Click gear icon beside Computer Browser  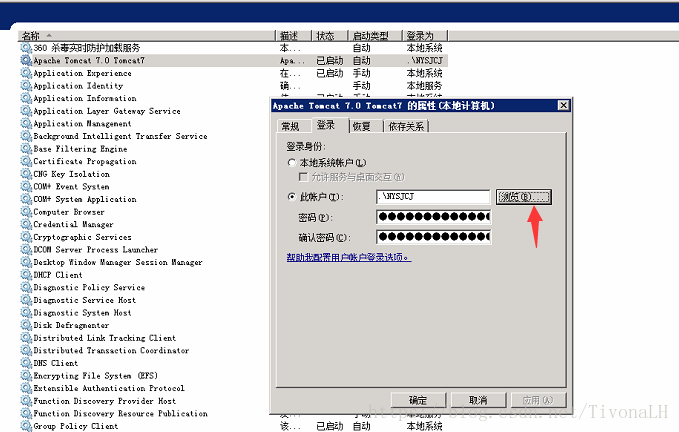(x=26, y=212)
